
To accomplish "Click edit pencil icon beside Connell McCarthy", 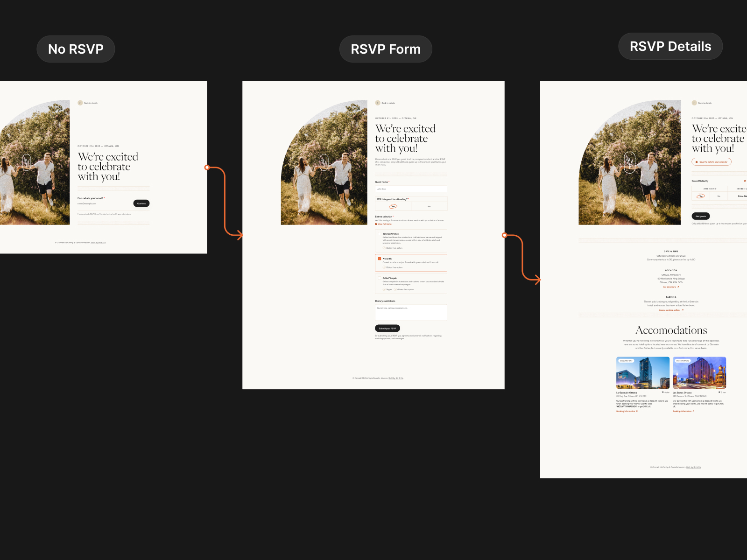I will (x=745, y=181).
